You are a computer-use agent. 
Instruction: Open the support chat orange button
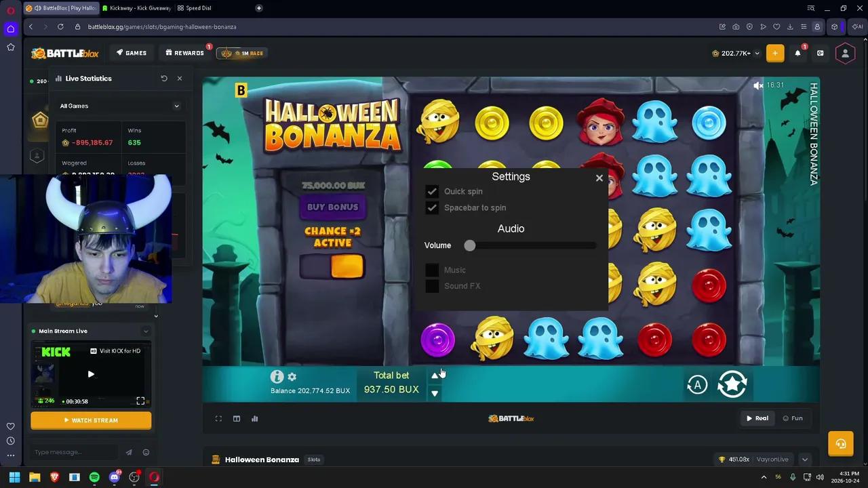click(841, 444)
